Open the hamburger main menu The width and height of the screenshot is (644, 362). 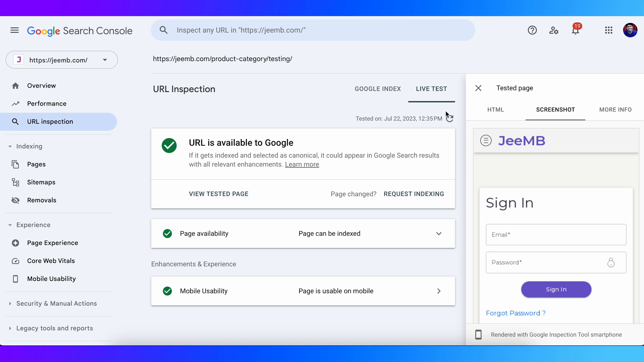[x=14, y=31]
